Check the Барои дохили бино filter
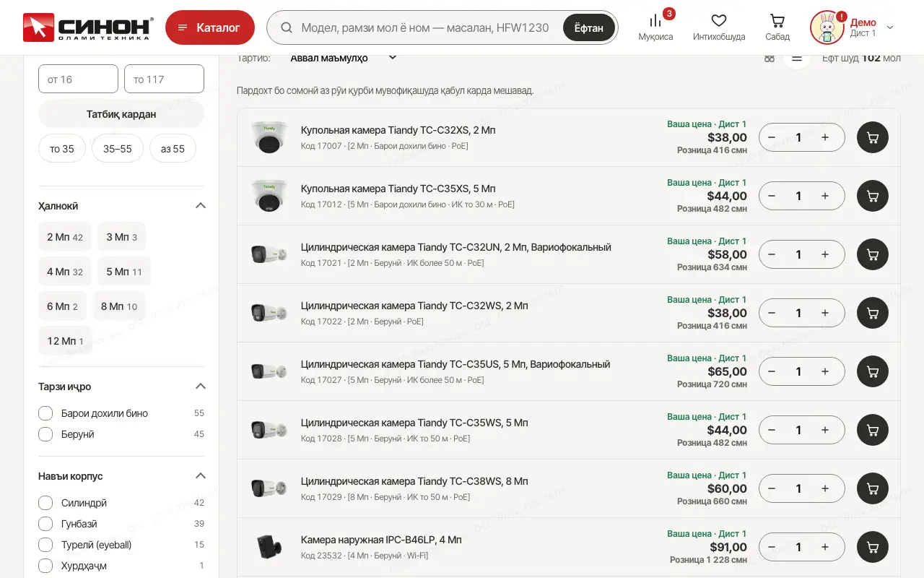 [x=45, y=413]
